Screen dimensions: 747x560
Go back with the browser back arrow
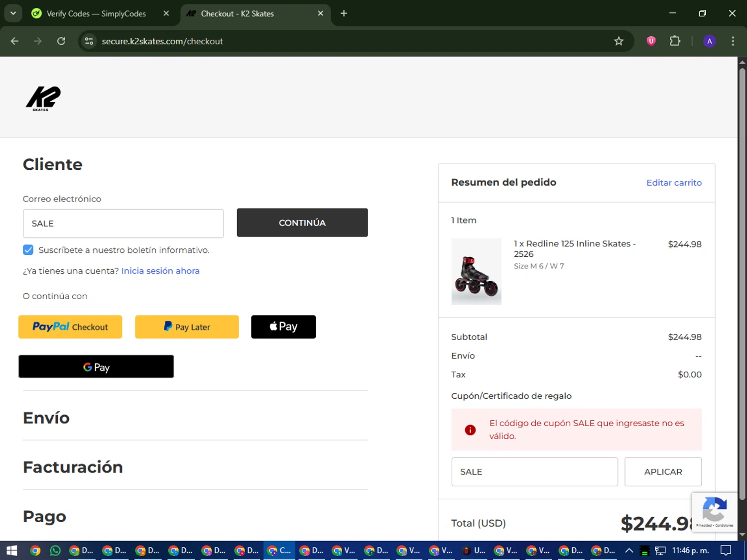14,41
